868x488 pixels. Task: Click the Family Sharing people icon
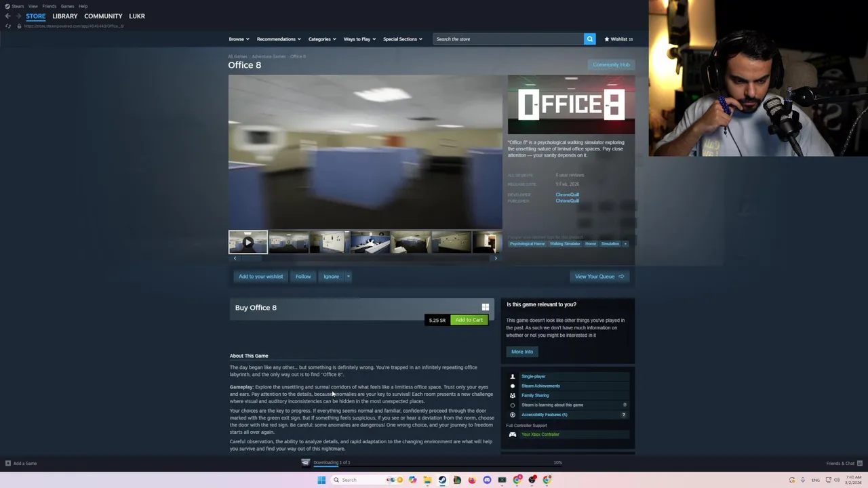pyautogui.click(x=513, y=395)
